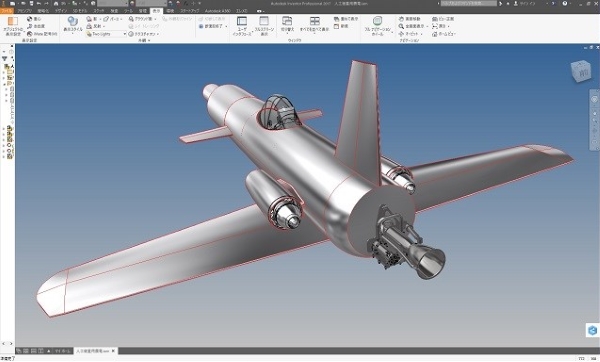This screenshot has width=600, height=362.
Task: Expand the Appearance (外観) panel arrow
Action: 149,41
